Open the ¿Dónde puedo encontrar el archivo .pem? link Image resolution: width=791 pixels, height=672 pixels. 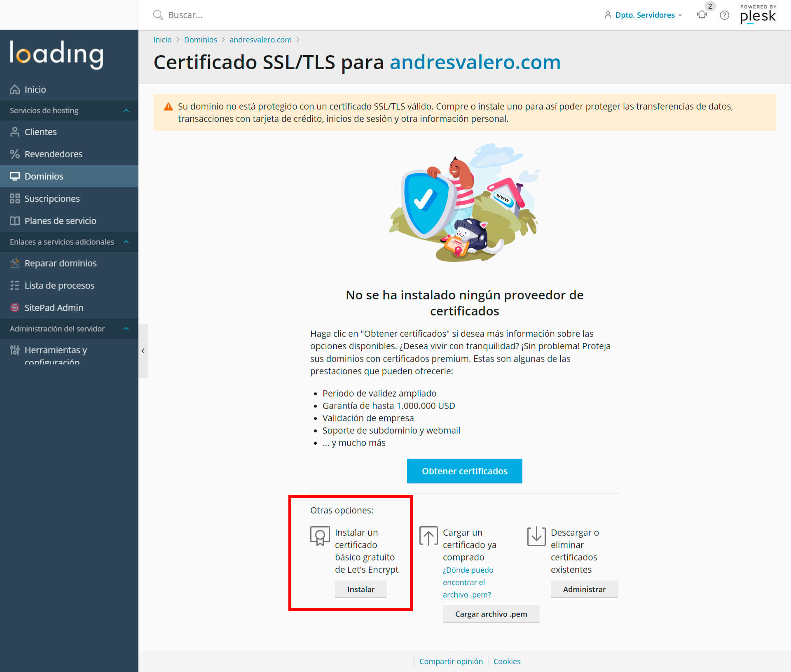pyautogui.click(x=468, y=582)
